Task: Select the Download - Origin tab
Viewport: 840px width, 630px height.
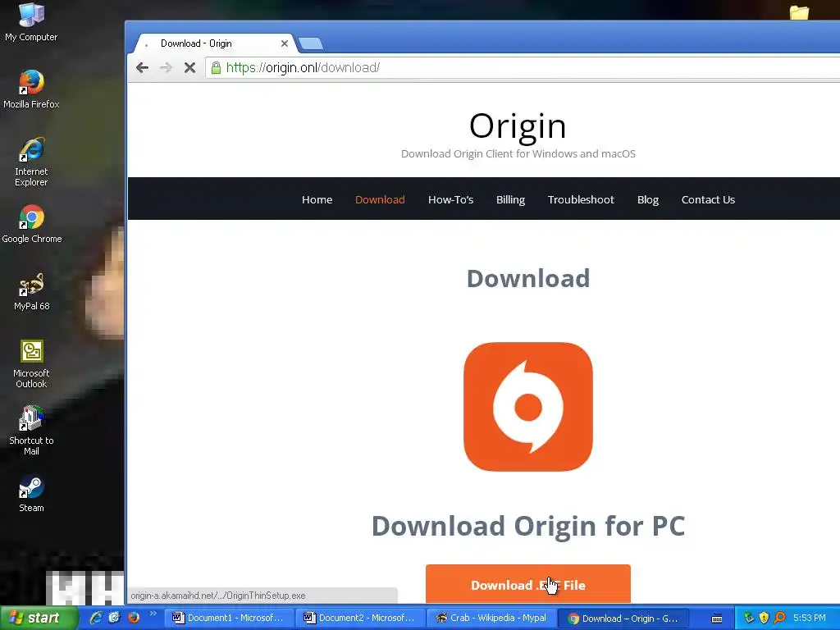Action: 214,43
